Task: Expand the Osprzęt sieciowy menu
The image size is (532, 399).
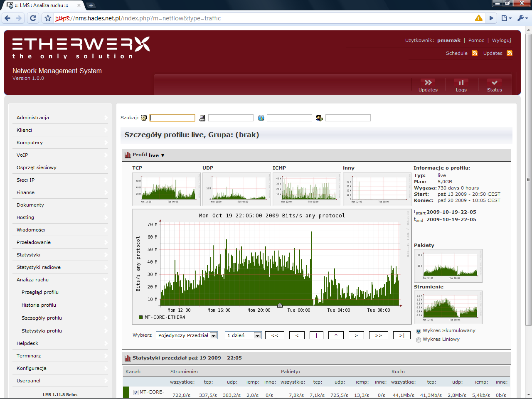Action: pyautogui.click(x=60, y=167)
